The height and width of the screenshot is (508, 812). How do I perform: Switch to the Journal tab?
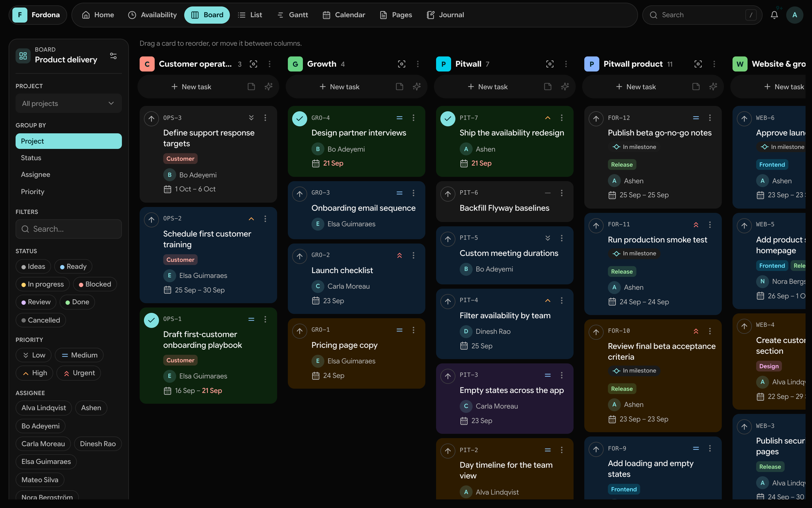point(445,15)
